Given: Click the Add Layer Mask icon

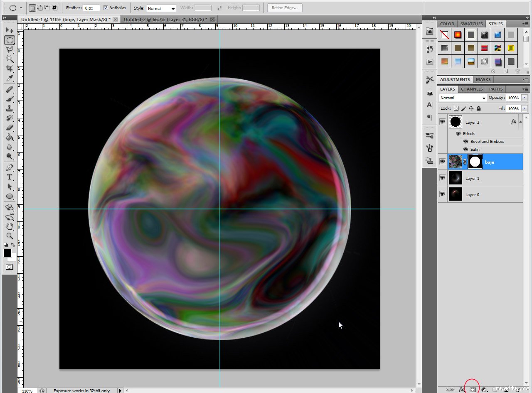Looking at the screenshot, I should [x=473, y=389].
